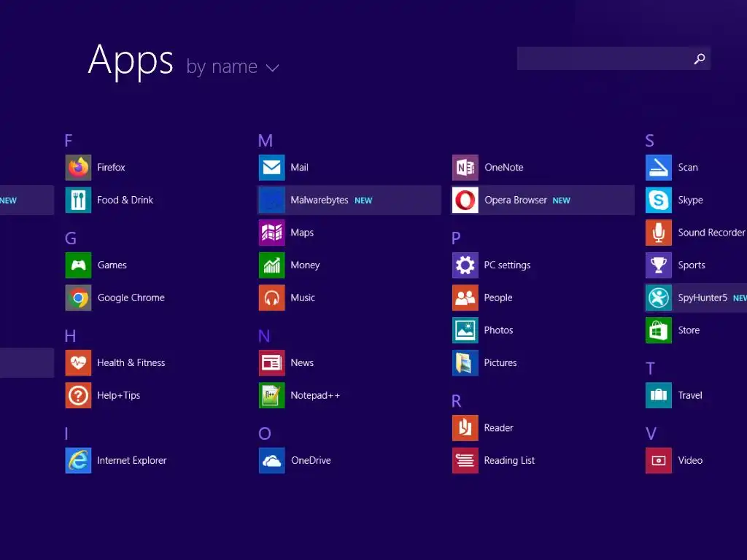The width and height of the screenshot is (747, 560).
Task: Click the 'Google Chrome' label text
Action: point(131,297)
